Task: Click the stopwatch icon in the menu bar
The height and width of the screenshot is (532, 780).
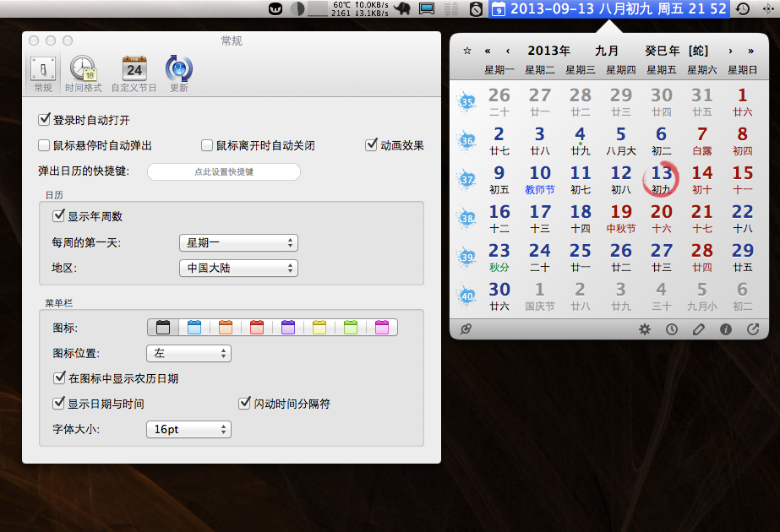Action: (476, 8)
